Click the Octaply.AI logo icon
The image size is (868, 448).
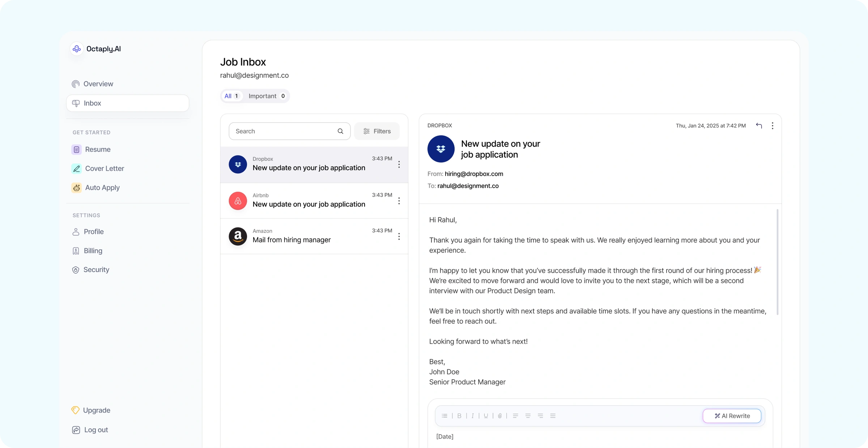77,49
